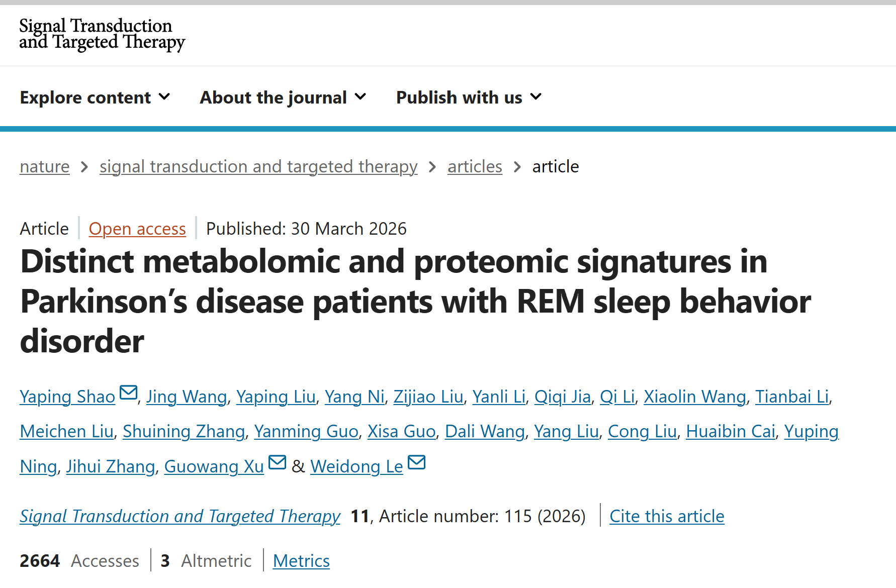Open the About the journal dropdown
Viewport: 896px width, 588px height.
[x=283, y=97]
